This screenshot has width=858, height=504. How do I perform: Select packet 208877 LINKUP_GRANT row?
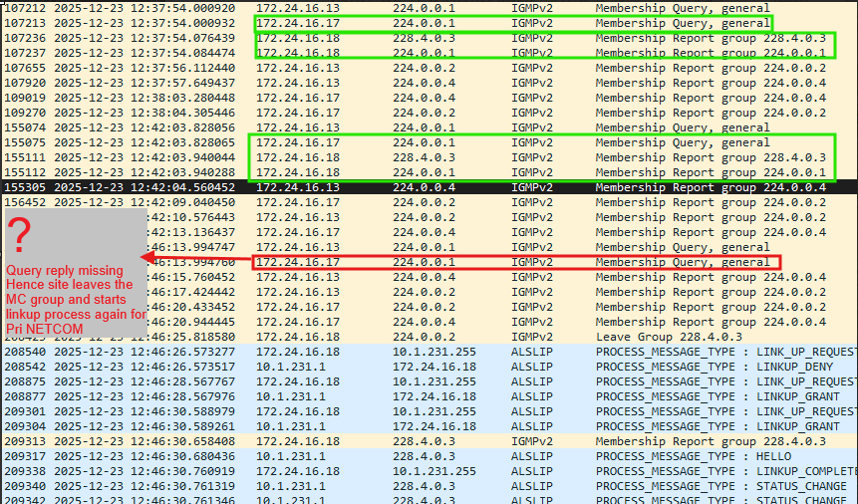(429, 396)
